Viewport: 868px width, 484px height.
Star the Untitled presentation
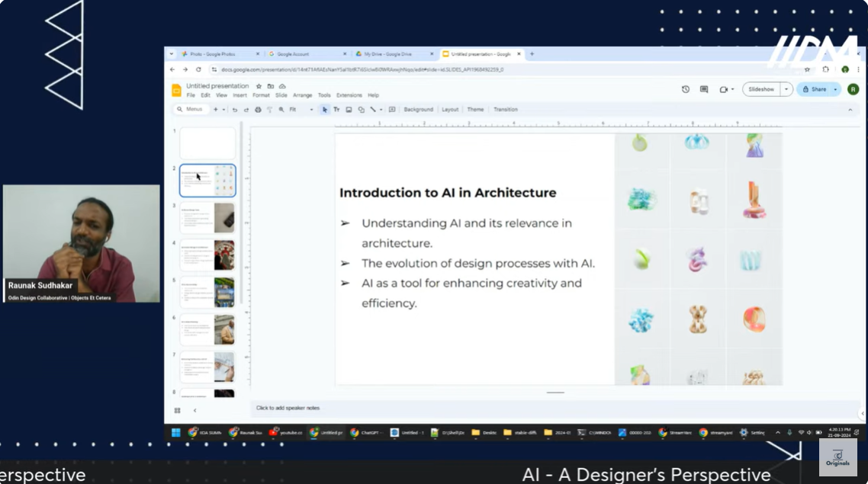click(x=259, y=86)
